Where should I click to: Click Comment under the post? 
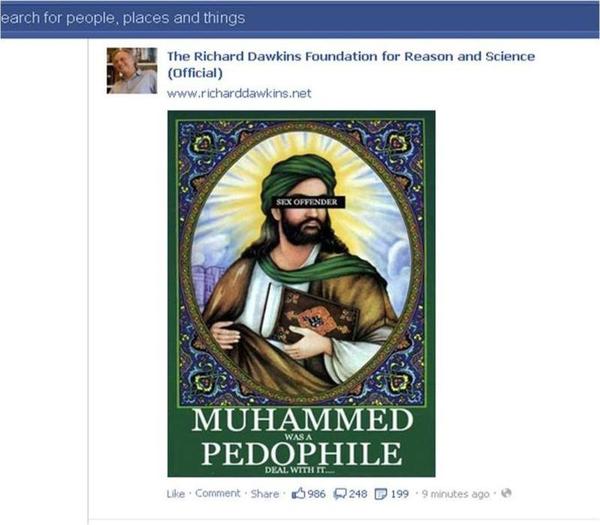point(218,493)
